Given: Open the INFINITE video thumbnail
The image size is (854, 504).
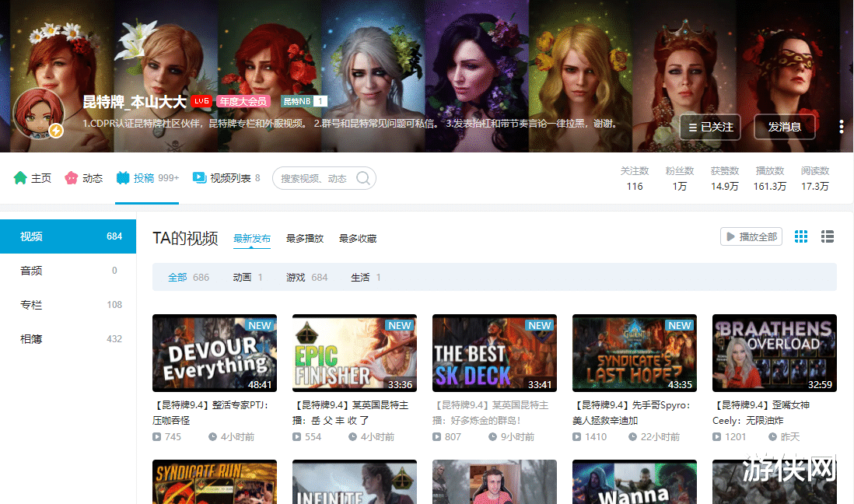Looking at the screenshot, I should [355, 482].
